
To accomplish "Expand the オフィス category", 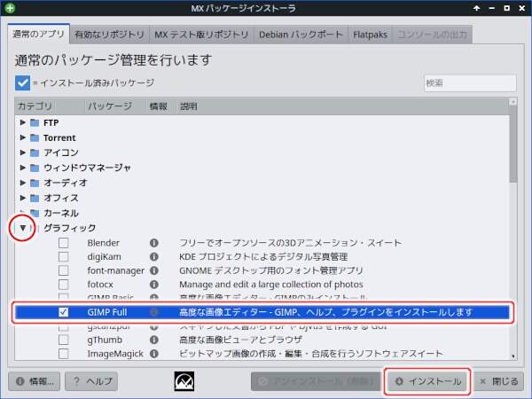I will click(x=23, y=198).
